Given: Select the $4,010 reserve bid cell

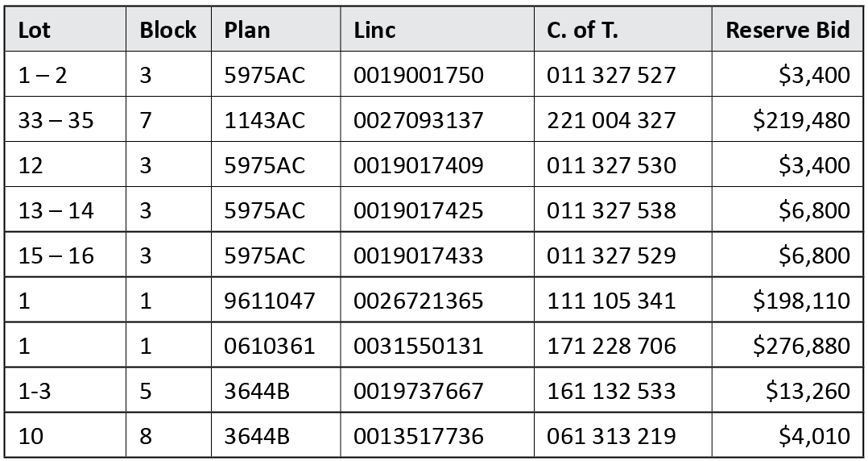Looking at the screenshot, I should click(814, 436).
